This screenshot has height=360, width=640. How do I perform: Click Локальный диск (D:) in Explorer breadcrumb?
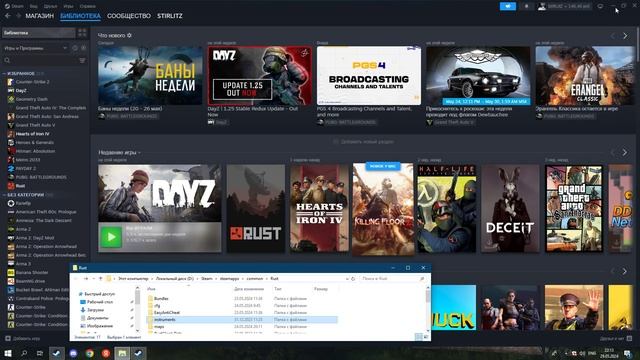click(x=175, y=279)
